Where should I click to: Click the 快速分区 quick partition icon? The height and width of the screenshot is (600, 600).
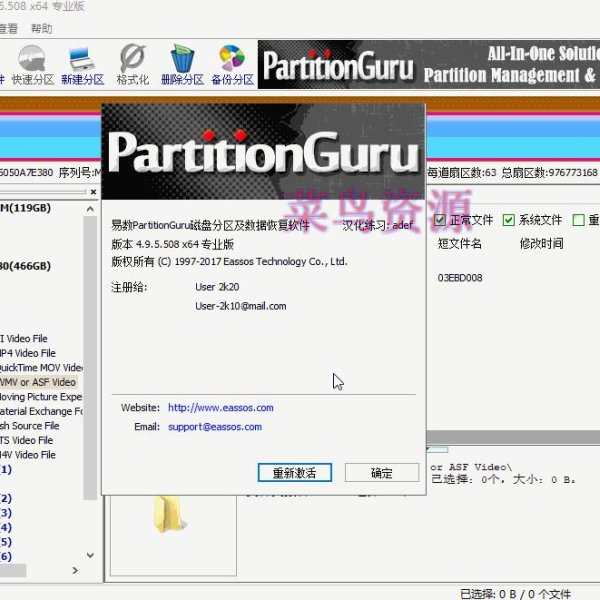[32, 65]
